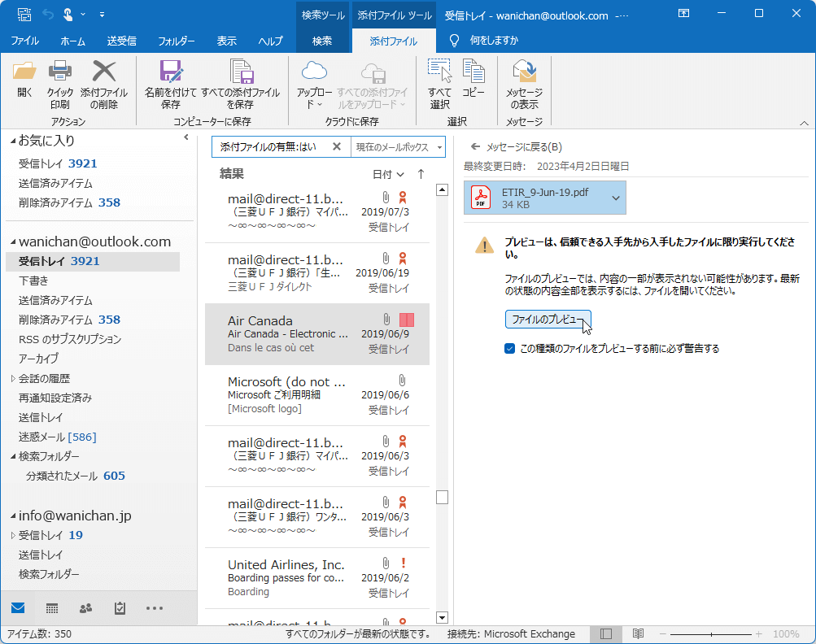Image resolution: width=816 pixels, height=644 pixels.
Task: Expand the 会話の履歴 folder
Action: click(13, 379)
